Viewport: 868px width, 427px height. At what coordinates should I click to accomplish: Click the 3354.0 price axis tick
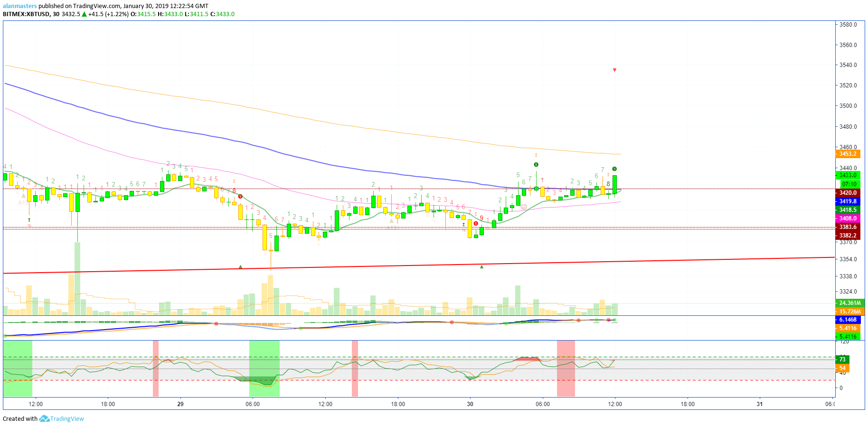pos(848,259)
